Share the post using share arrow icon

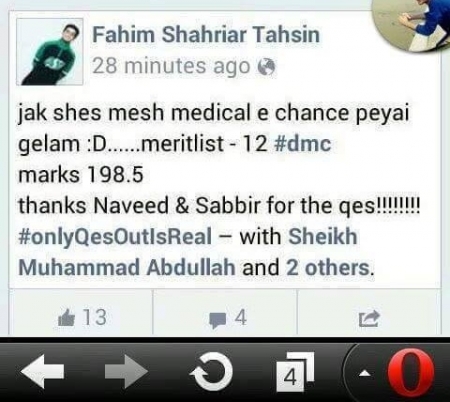click(x=369, y=318)
